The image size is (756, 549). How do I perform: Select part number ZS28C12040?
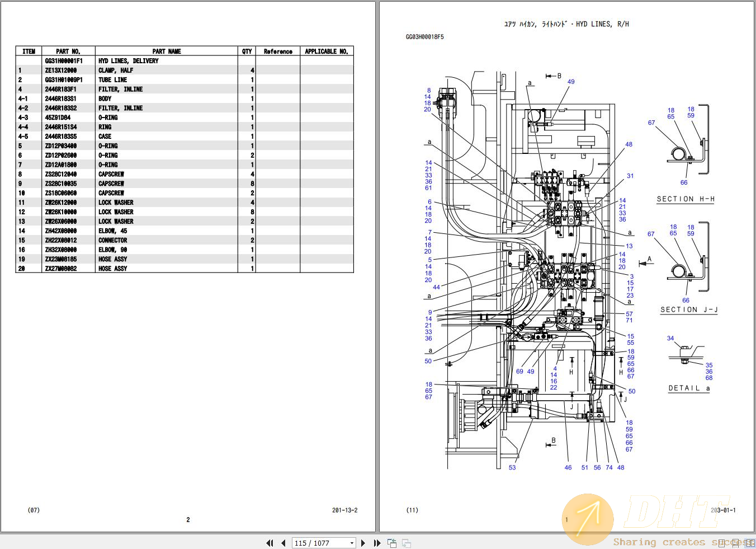(61, 175)
